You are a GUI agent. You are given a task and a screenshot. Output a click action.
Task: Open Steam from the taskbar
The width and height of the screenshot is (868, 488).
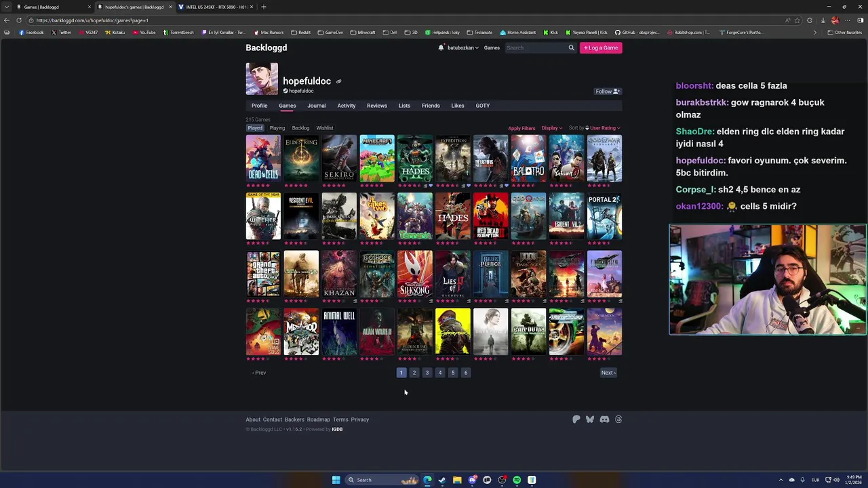pos(442,480)
